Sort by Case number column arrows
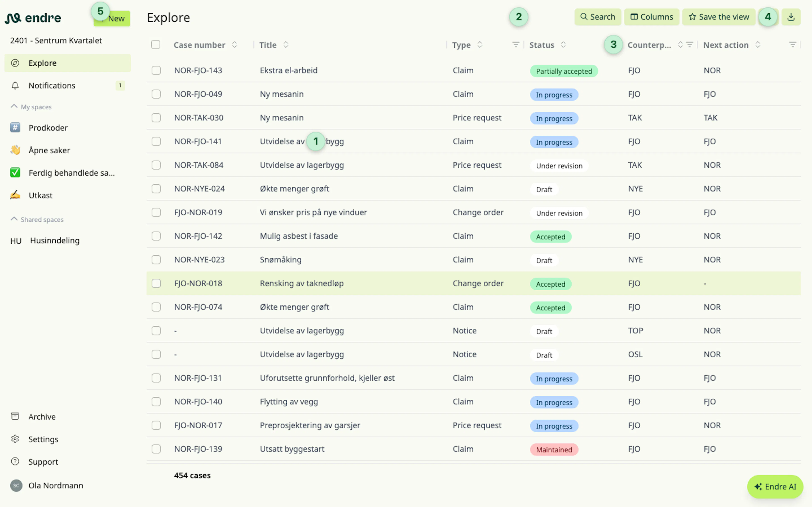Screen dimensions: 812x507 (x=235, y=45)
